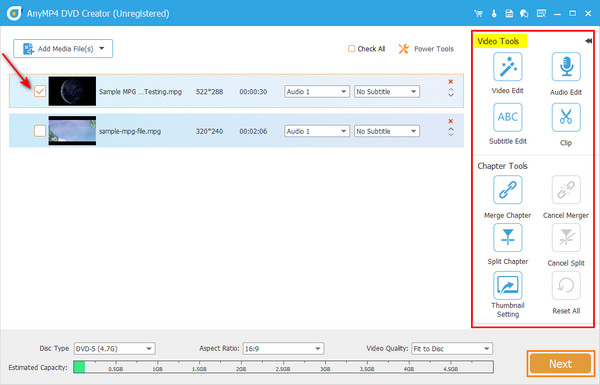Open the Aspect Ratio dropdown
600x385 pixels.
point(283,349)
